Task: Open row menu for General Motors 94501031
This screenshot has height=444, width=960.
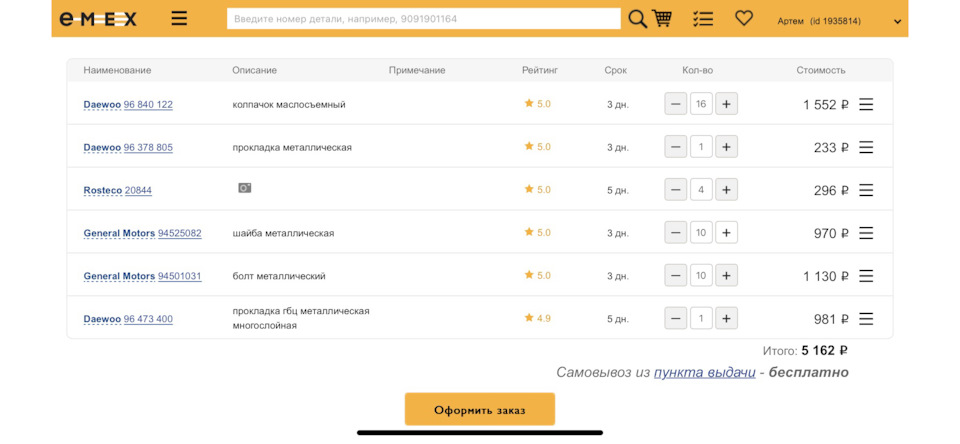Action: coord(866,276)
